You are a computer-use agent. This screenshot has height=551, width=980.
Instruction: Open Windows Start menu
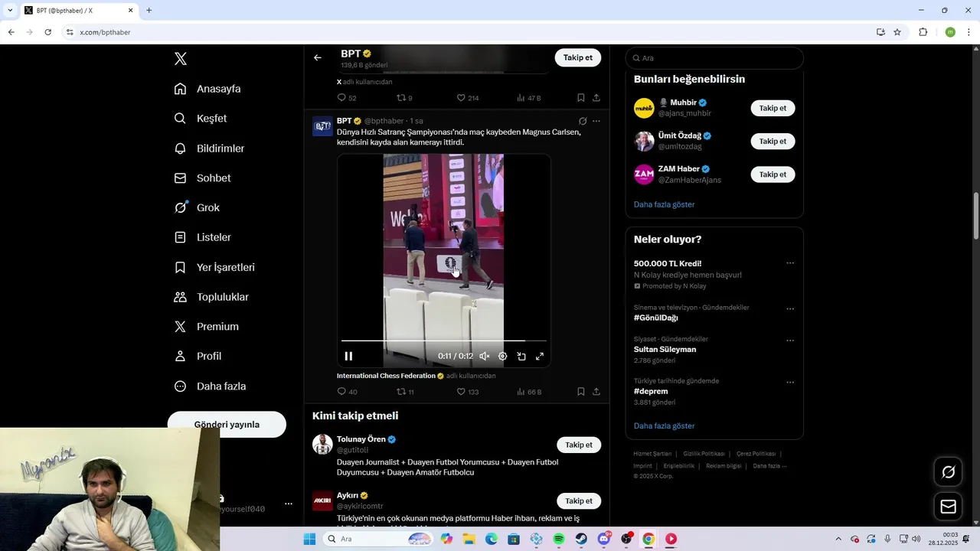click(x=309, y=539)
